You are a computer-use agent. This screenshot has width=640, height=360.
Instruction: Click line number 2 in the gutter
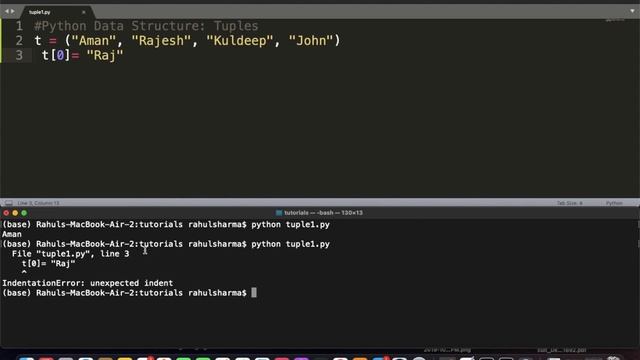[19, 41]
